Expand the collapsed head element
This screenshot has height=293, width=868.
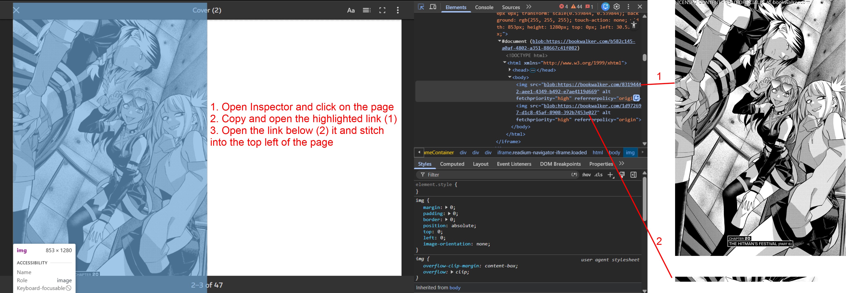click(510, 70)
